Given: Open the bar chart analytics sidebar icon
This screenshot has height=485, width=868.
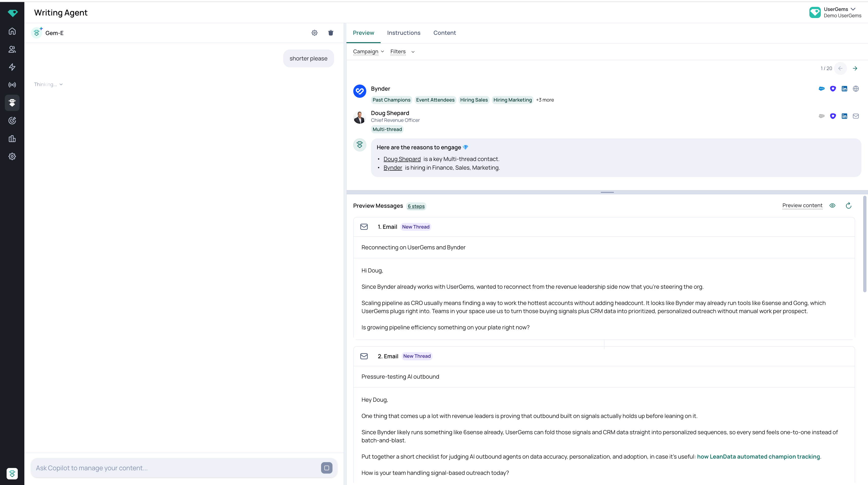Looking at the screenshot, I should click(x=12, y=139).
